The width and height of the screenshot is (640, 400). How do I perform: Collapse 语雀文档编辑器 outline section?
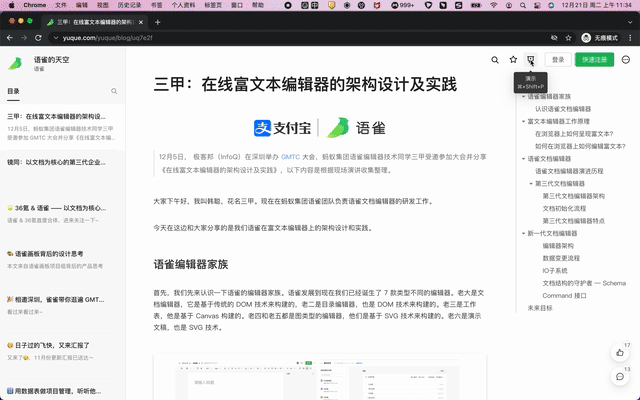coord(523,159)
